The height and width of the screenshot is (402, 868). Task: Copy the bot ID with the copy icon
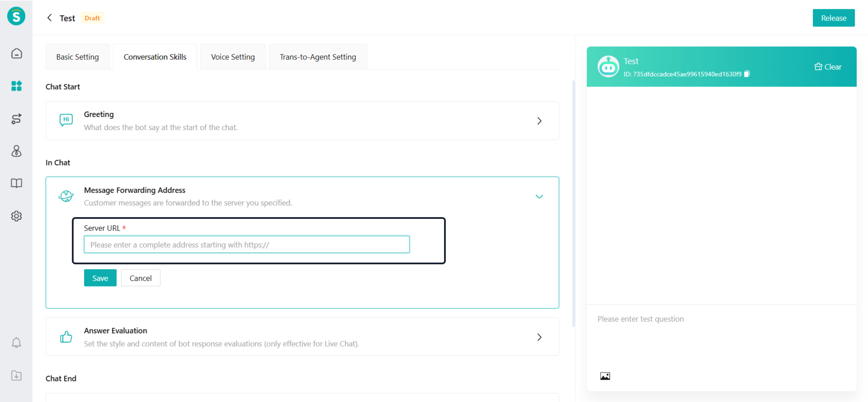click(x=747, y=74)
